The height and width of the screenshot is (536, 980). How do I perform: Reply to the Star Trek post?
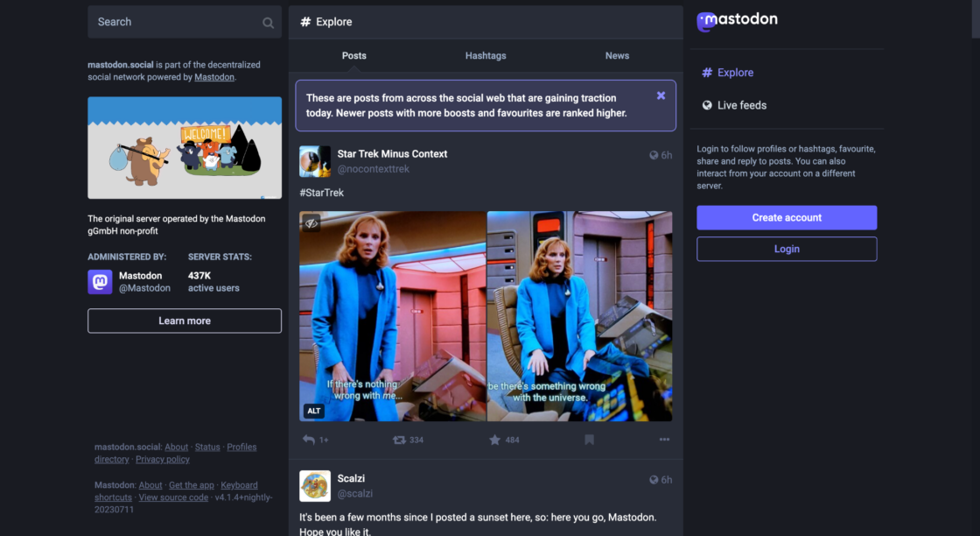coord(309,440)
